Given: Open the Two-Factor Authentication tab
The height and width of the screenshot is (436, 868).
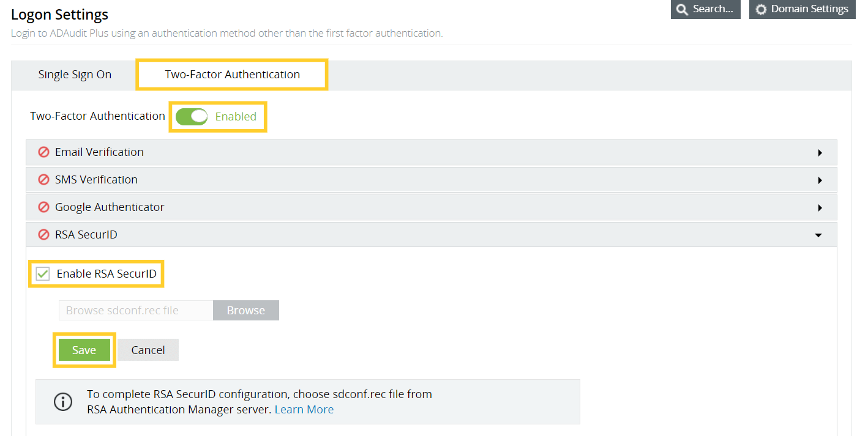Looking at the screenshot, I should click(x=231, y=74).
